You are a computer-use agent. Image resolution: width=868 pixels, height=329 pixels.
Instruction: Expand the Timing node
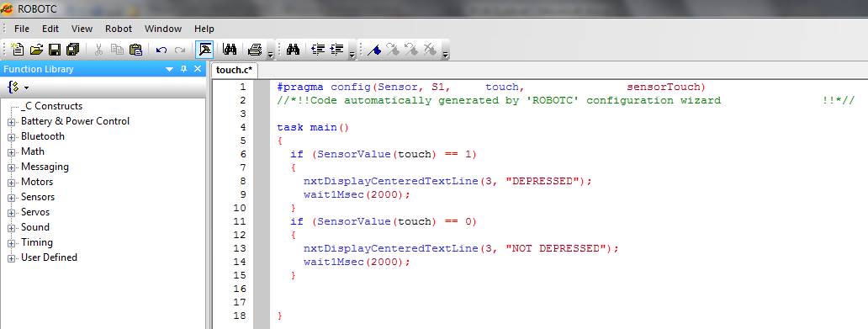(12, 243)
